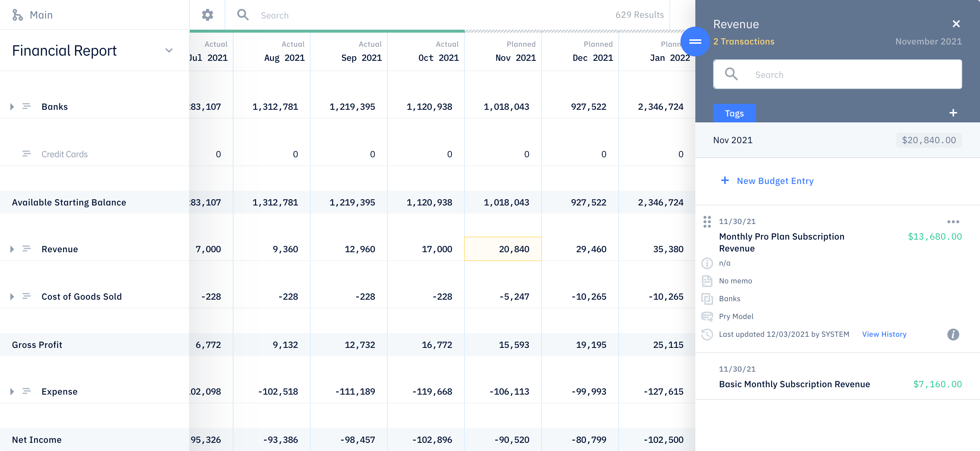Screen dimensions: 980x451
Task: Click the blue equals panel handle button
Action: (695, 42)
